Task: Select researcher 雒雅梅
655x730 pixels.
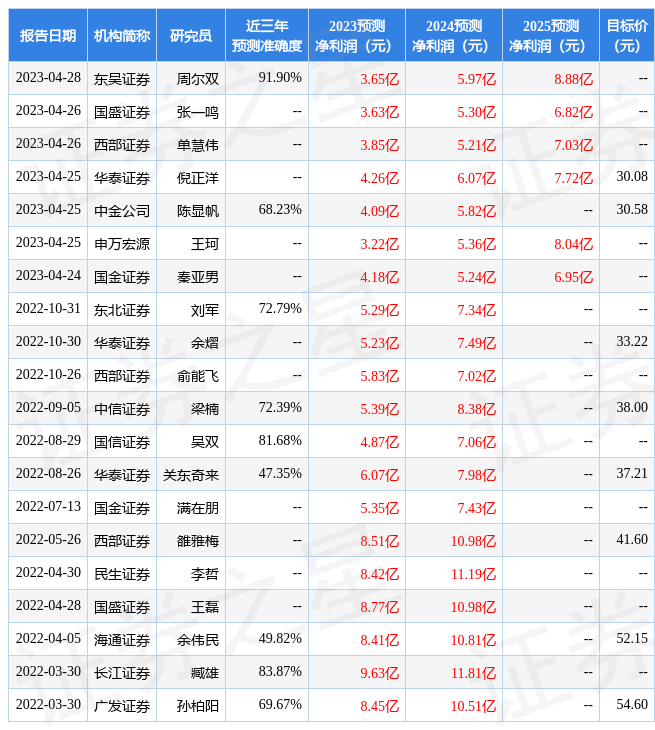Action: tap(198, 541)
